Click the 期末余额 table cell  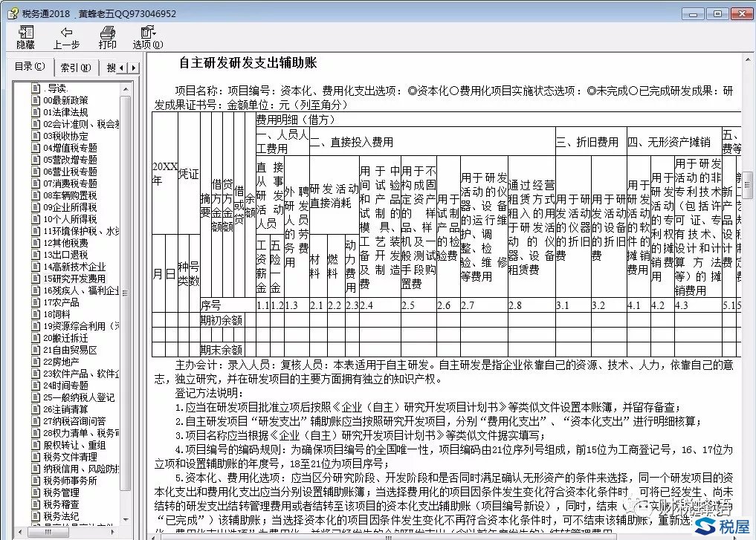[222, 350]
